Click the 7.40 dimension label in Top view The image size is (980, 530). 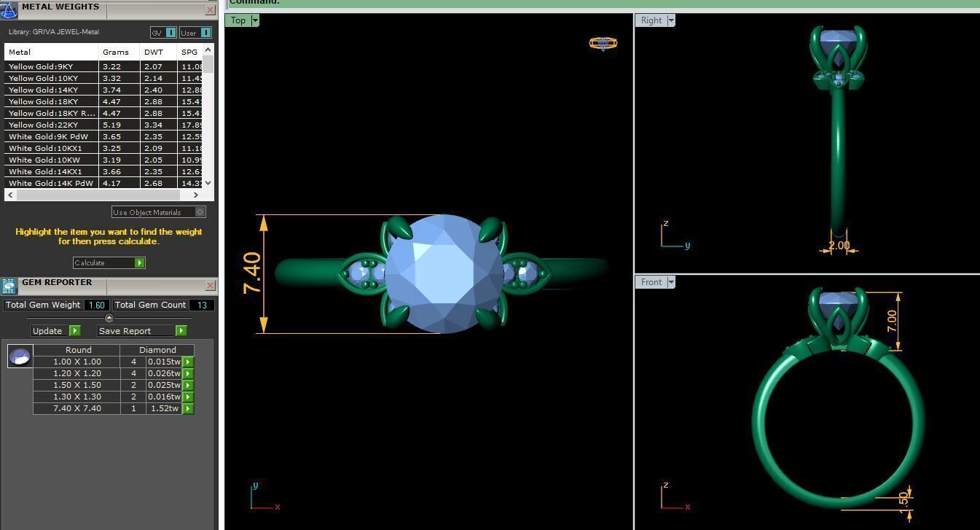(251, 273)
